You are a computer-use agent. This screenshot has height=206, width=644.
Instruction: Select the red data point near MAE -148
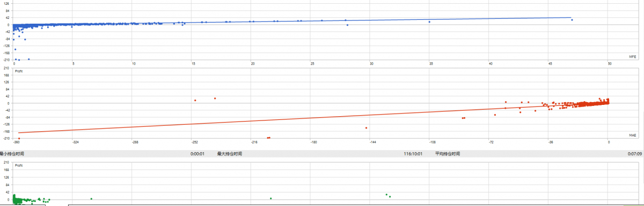coord(366,127)
